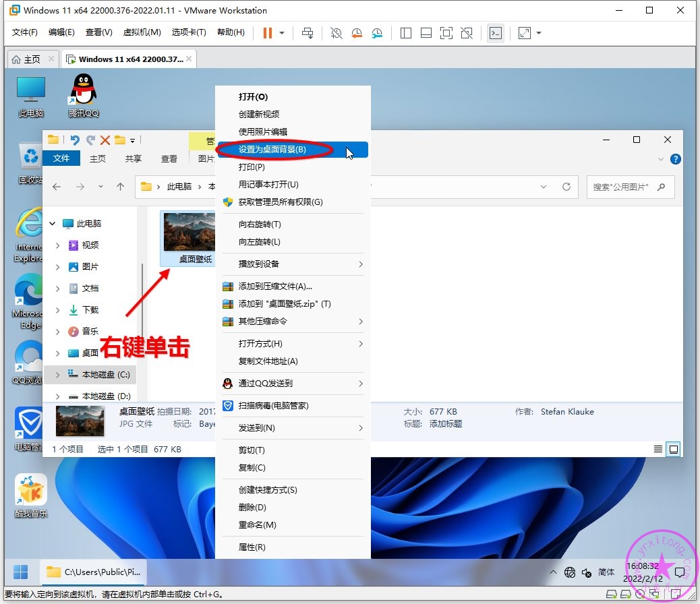This screenshot has height=604, width=700.
Task: Expand the 播放到设备 submenu
Action: (x=293, y=264)
